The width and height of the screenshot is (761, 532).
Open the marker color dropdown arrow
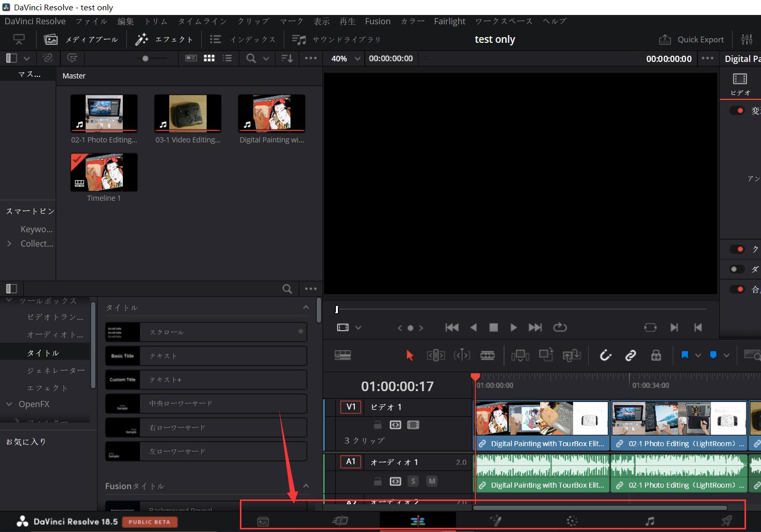click(x=726, y=356)
